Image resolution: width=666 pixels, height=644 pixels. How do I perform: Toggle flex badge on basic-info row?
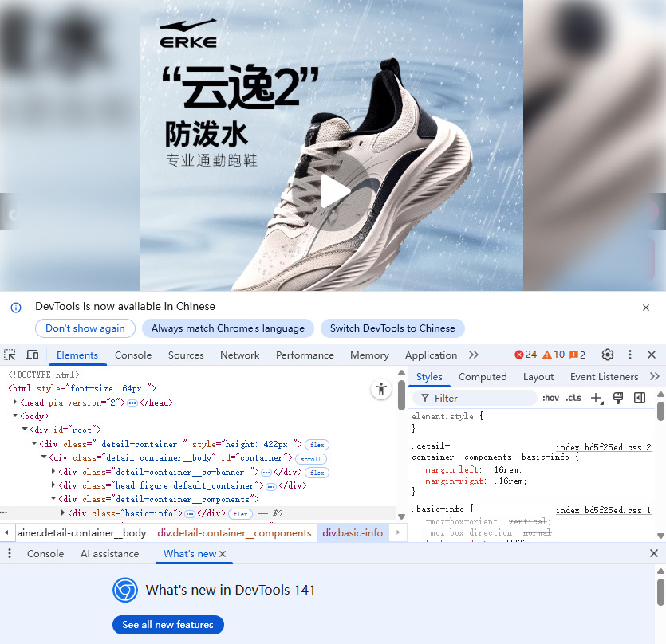240,514
